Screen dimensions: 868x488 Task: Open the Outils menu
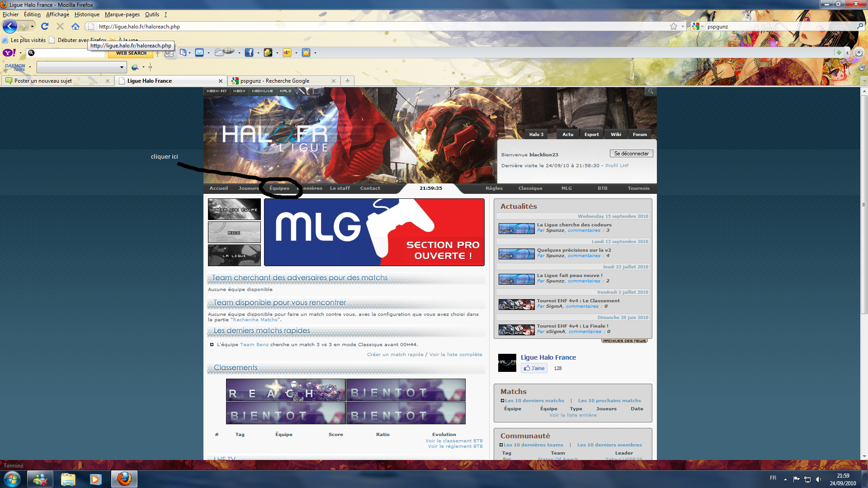(152, 14)
